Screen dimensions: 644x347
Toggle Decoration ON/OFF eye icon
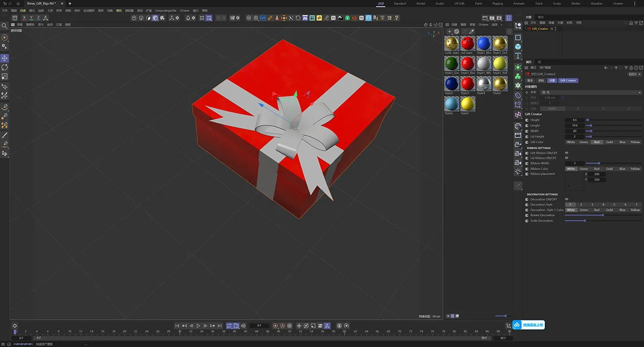coord(567,199)
